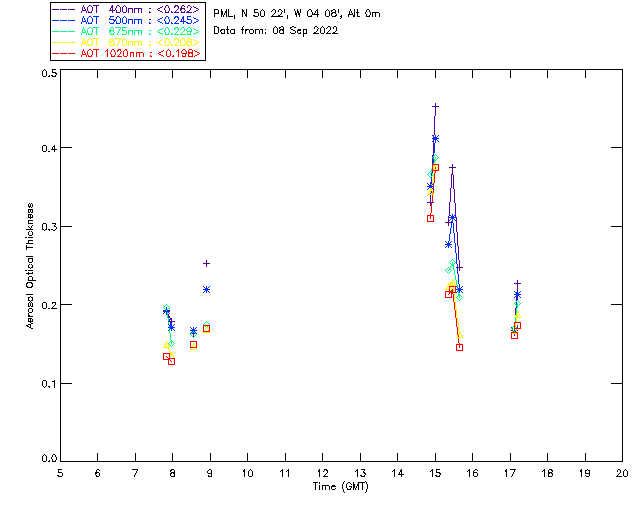The height and width of the screenshot is (512, 640).
Task: Select the 0.3 y-axis tick label
Action: [49, 227]
